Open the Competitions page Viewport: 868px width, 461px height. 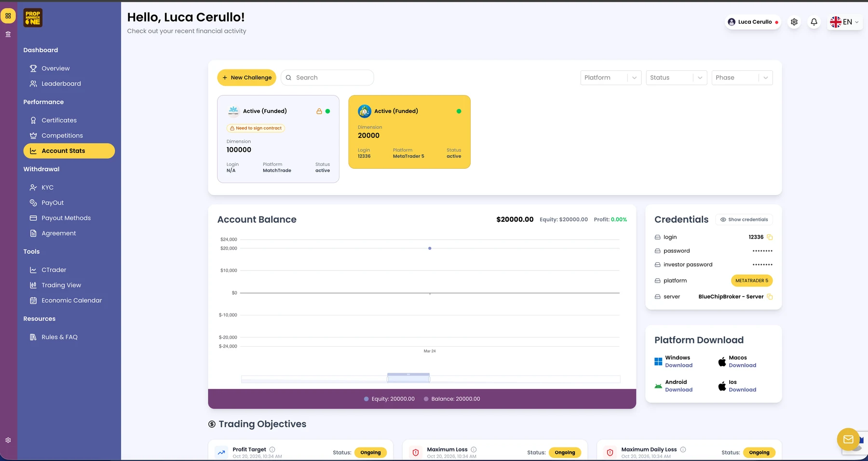point(62,136)
